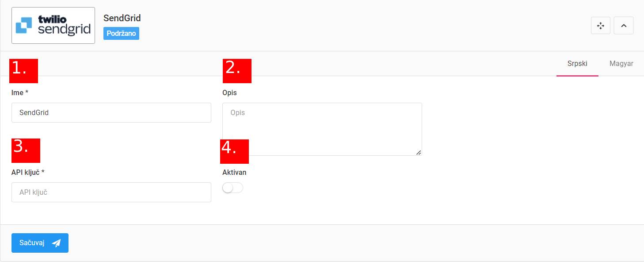Click into the Ime text field
Image resolution: width=644 pixels, height=262 pixels.
pos(111,113)
